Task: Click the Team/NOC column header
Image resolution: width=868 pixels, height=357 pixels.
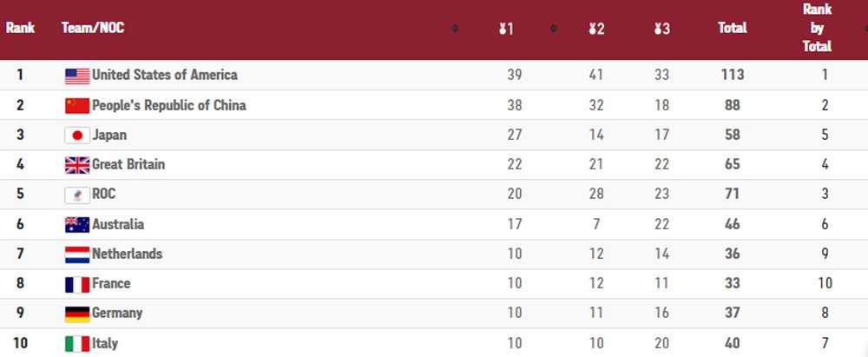Action: (93, 29)
